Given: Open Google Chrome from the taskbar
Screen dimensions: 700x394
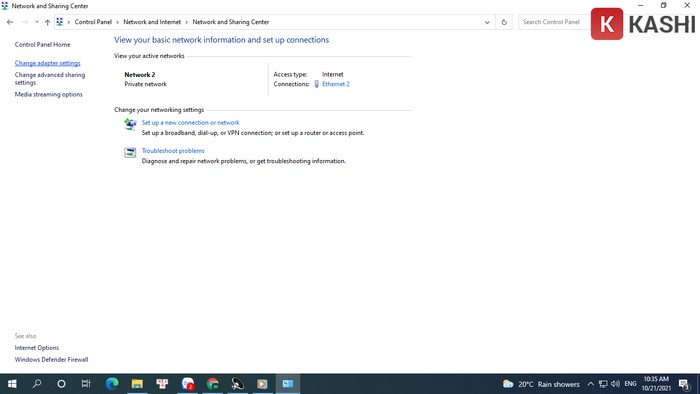Looking at the screenshot, I should [212, 384].
